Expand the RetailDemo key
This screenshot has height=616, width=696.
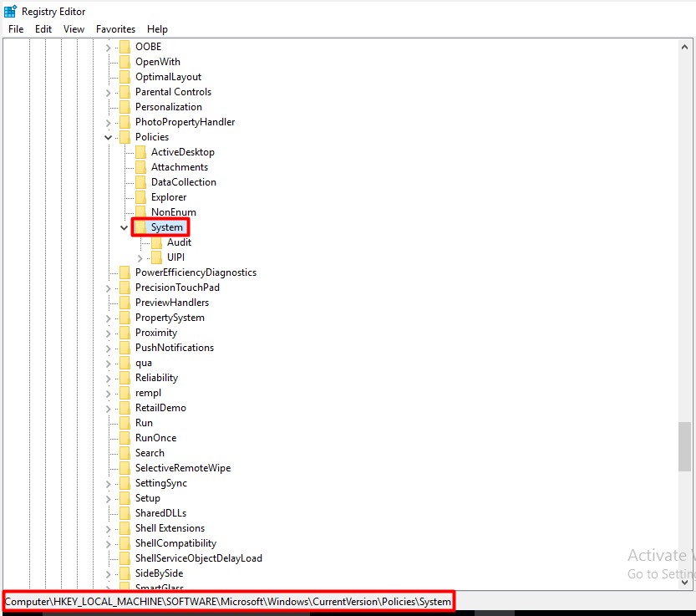(109, 409)
